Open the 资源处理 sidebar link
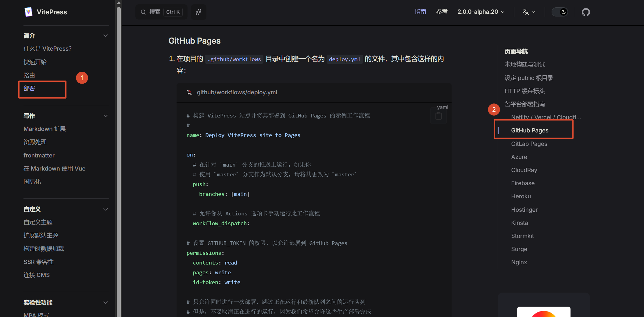Image resolution: width=644 pixels, height=317 pixels. coord(35,142)
